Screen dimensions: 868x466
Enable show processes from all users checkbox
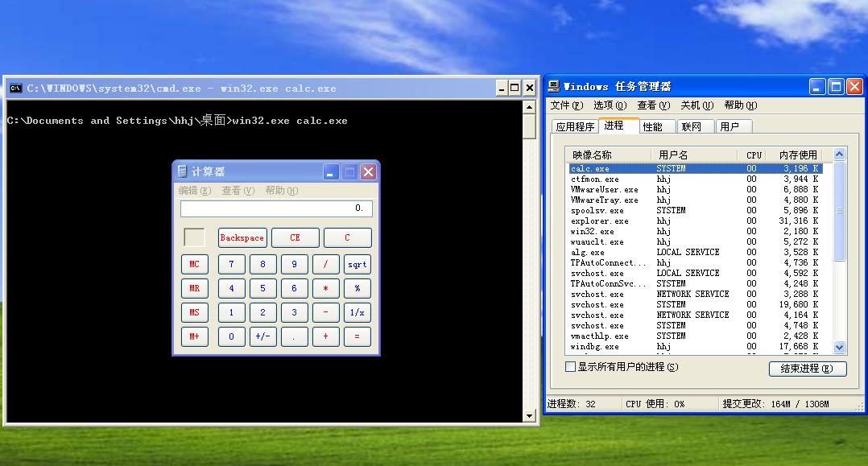click(x=570, y=366)
